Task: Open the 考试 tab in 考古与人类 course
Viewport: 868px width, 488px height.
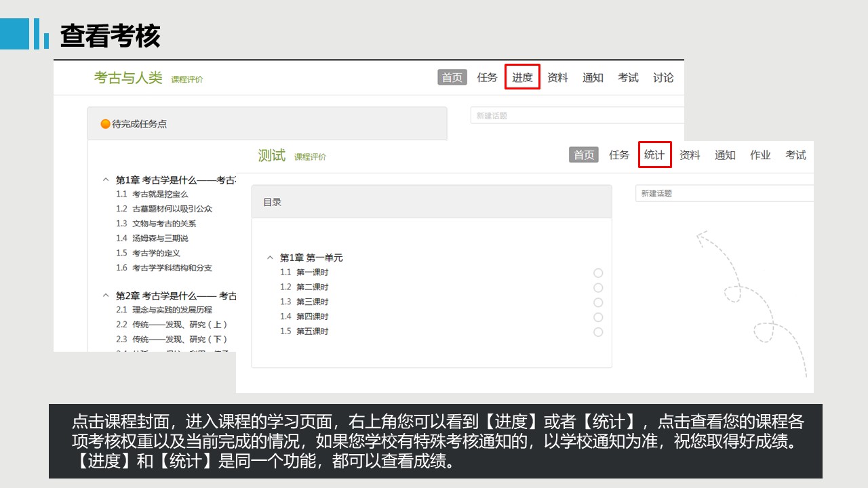Action: (628, 78)
